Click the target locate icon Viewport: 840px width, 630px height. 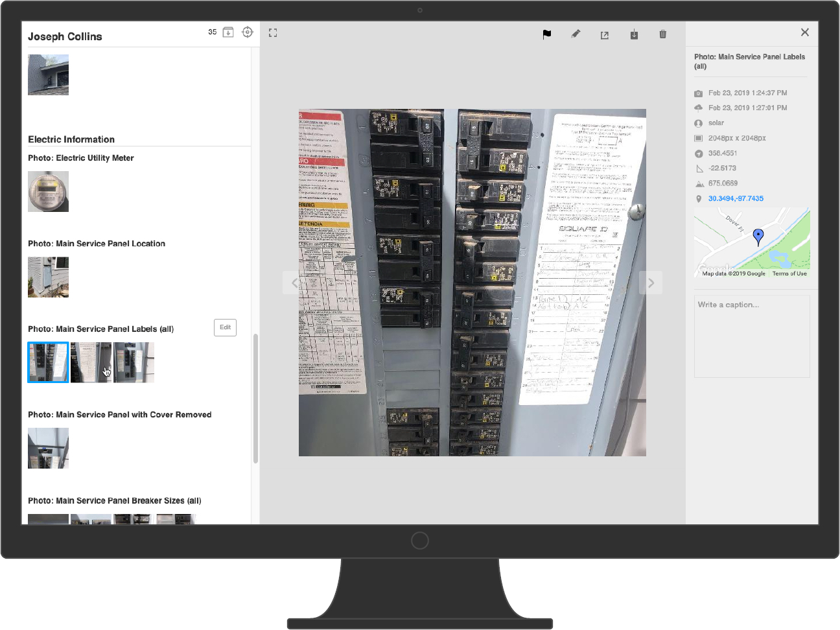(x=248, y=32)
